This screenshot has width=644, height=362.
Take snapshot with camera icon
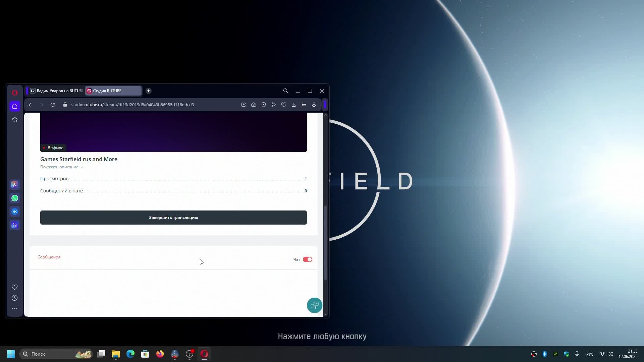254,105
